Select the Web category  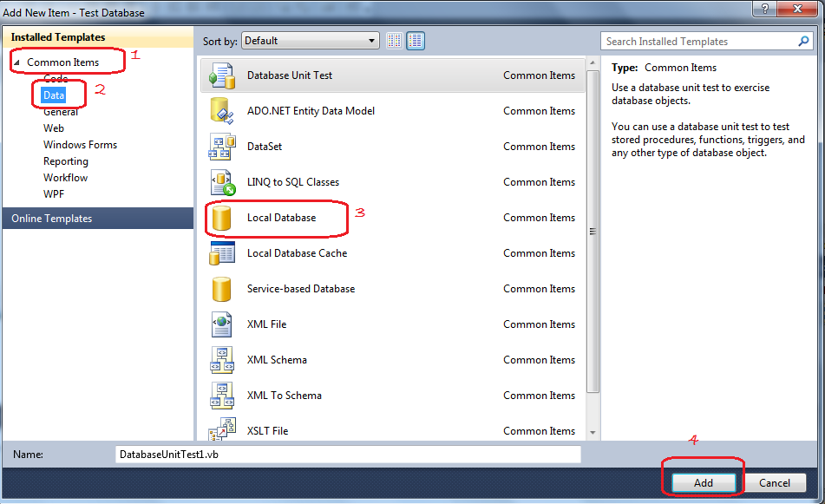click(54, 128)
